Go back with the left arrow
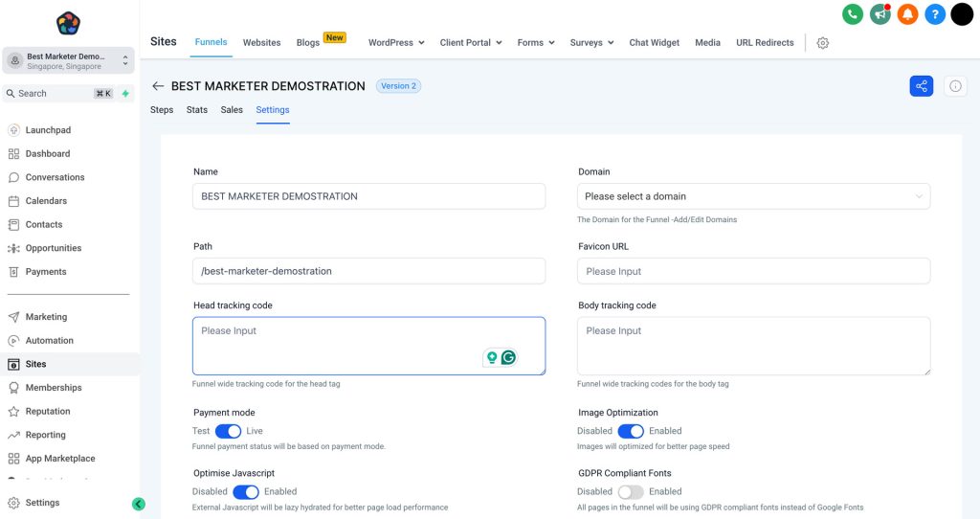980x519 pixels. click(x=158, y=86)
